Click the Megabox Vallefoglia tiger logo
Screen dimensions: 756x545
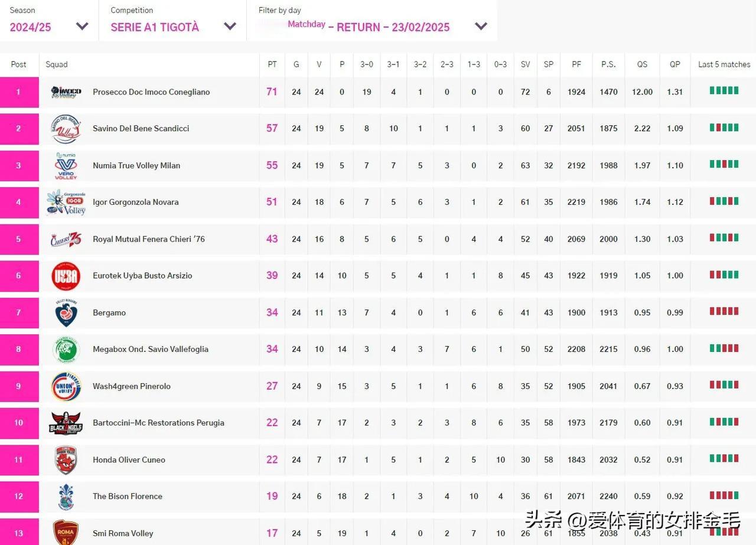click(66, 350)
